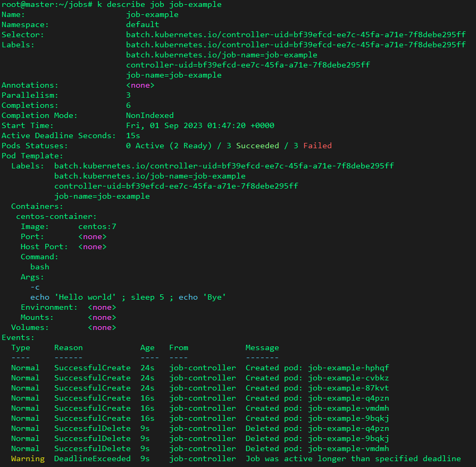This screenshot has width=476, height=467.
Task: Click the '-c' argument
Action: 35,287
